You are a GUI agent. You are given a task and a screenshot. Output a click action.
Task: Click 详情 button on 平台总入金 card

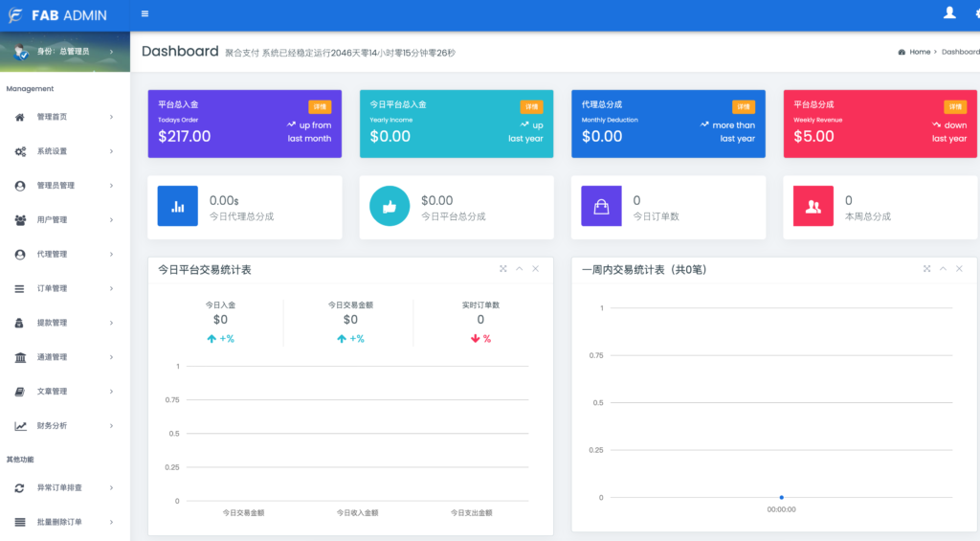[x=320, y=107]
